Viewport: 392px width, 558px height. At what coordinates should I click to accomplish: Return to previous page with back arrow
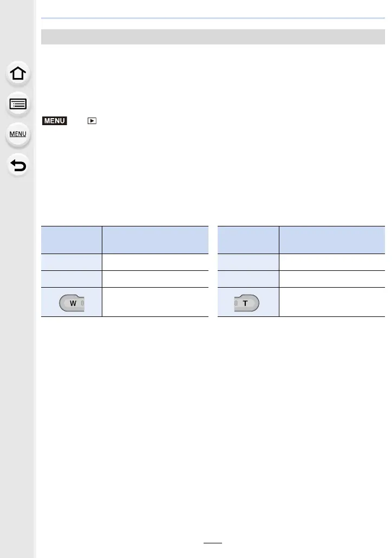(18, 165)
